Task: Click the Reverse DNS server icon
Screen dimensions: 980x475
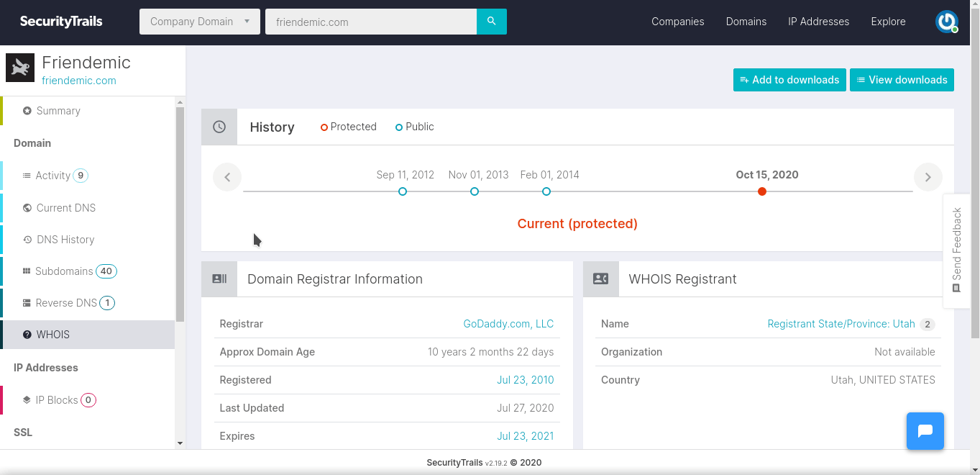Action: point(27,303)
